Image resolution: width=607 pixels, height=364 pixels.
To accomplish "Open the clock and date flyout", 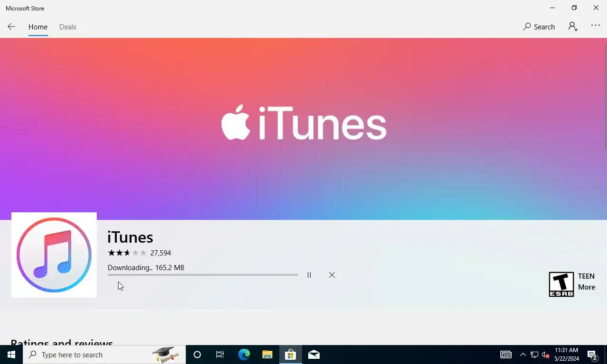I will pos(566,355).
